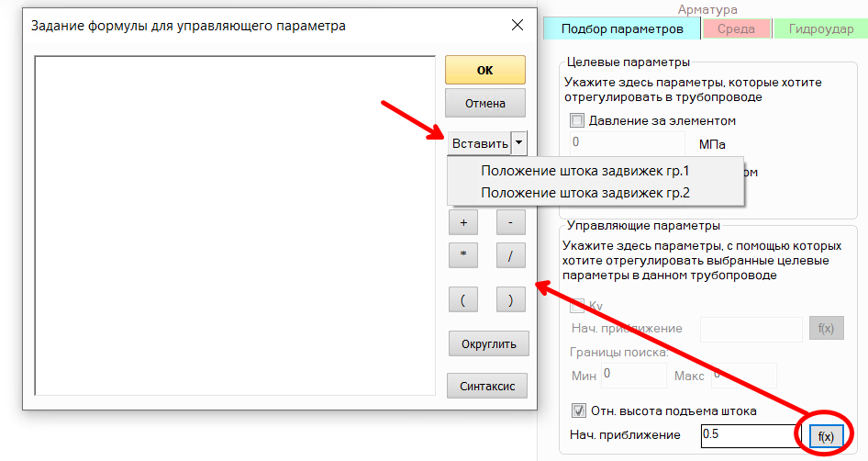Click the minus operator button

point(510,222)
